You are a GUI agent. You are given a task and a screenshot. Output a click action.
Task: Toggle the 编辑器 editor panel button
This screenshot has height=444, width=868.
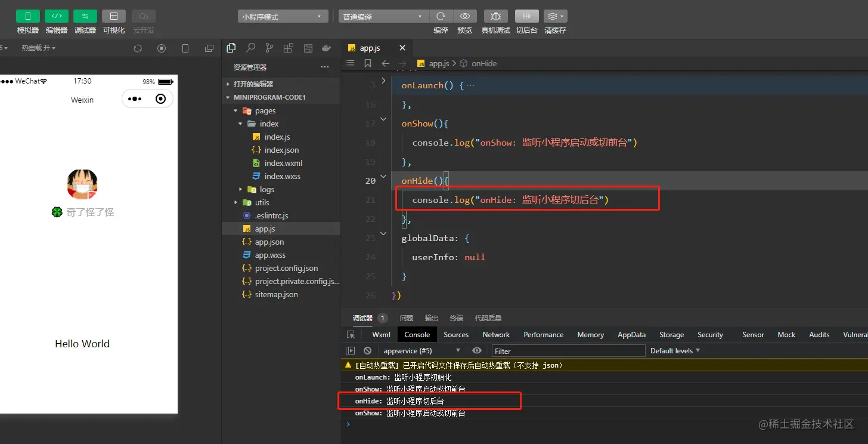[57, 16]
